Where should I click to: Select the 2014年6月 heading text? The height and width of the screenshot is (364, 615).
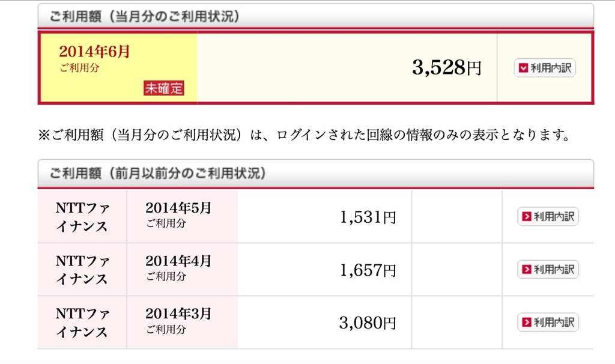pos(94,52)
